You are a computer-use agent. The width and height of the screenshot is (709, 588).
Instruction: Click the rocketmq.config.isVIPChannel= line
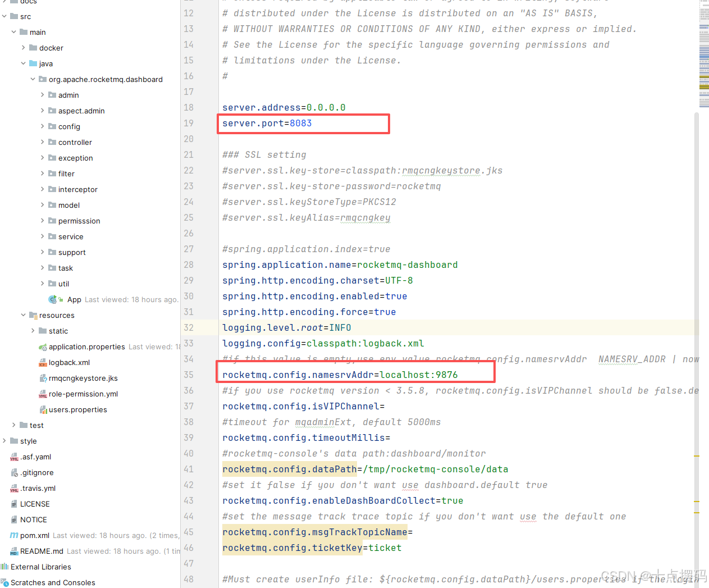[304, 406]
